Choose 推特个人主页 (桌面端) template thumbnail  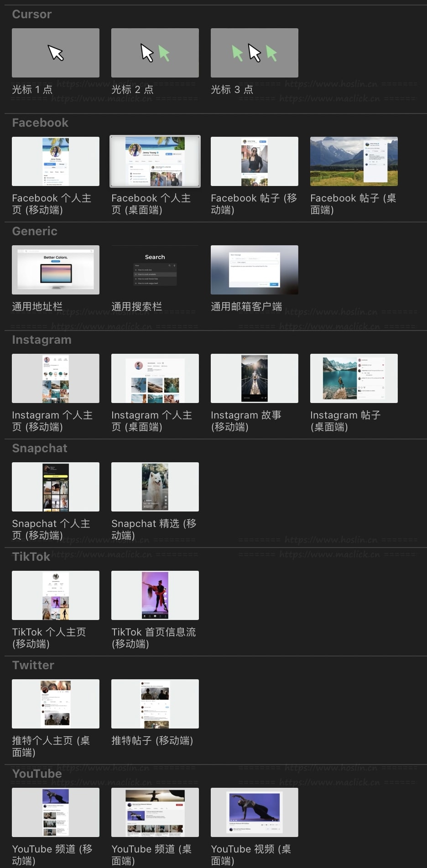point(56,704)
